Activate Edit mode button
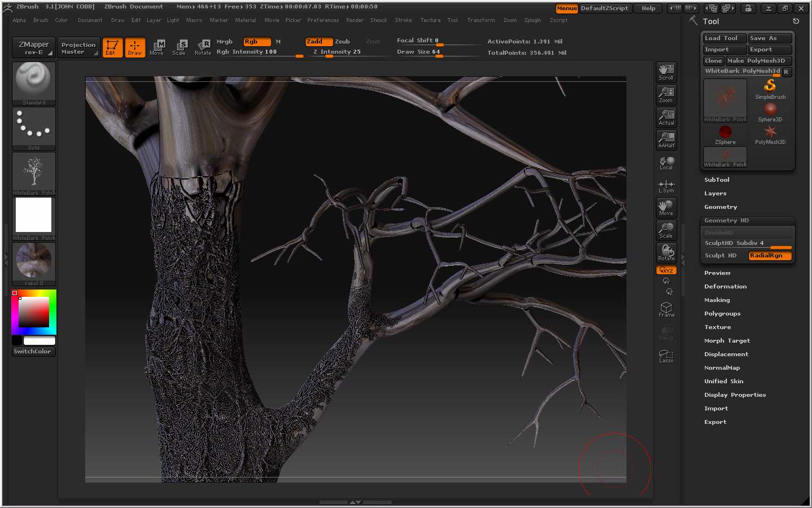812x508 pixels. coord(112,47)
